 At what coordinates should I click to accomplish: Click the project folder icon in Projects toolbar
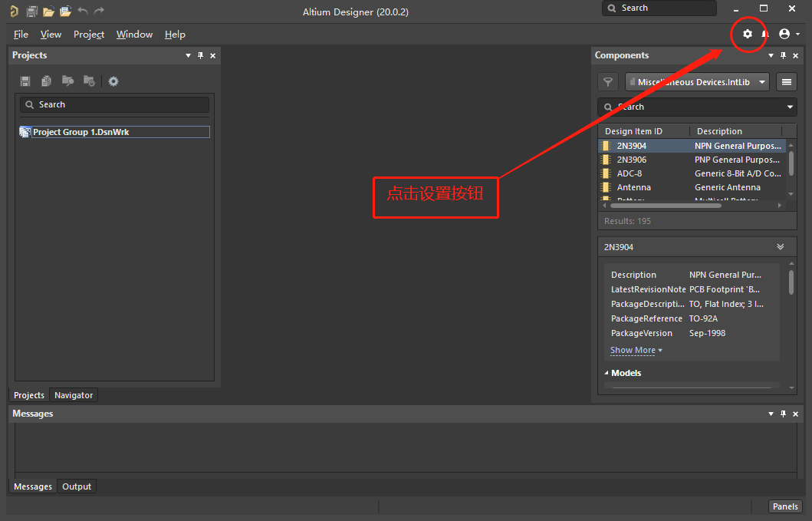click(x=67, y=81)
